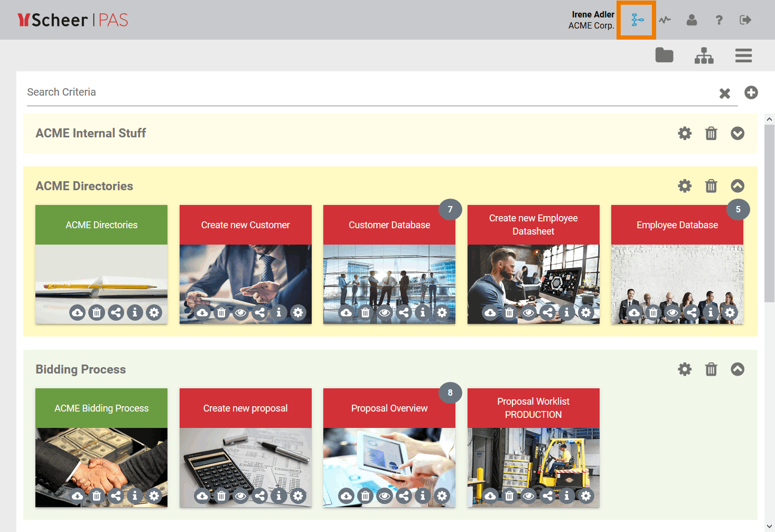The image size is (775, 532).
Task: Click the scrollbar down arrow
Action: 769,526
